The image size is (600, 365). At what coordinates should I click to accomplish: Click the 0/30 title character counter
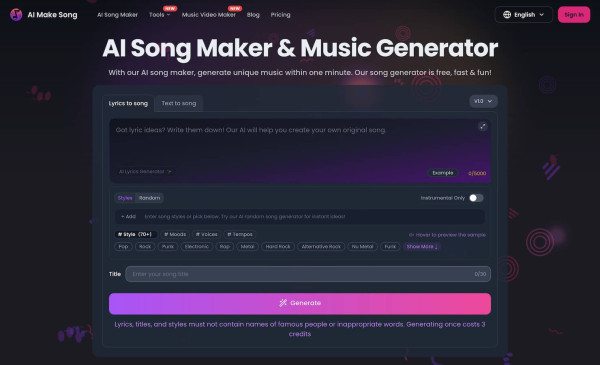(480, 274)
